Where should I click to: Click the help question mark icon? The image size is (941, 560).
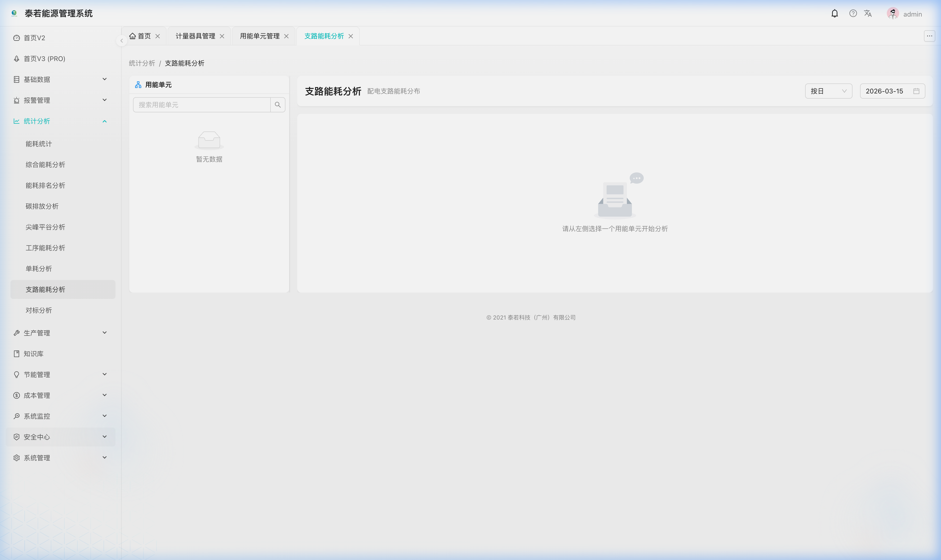853,13
